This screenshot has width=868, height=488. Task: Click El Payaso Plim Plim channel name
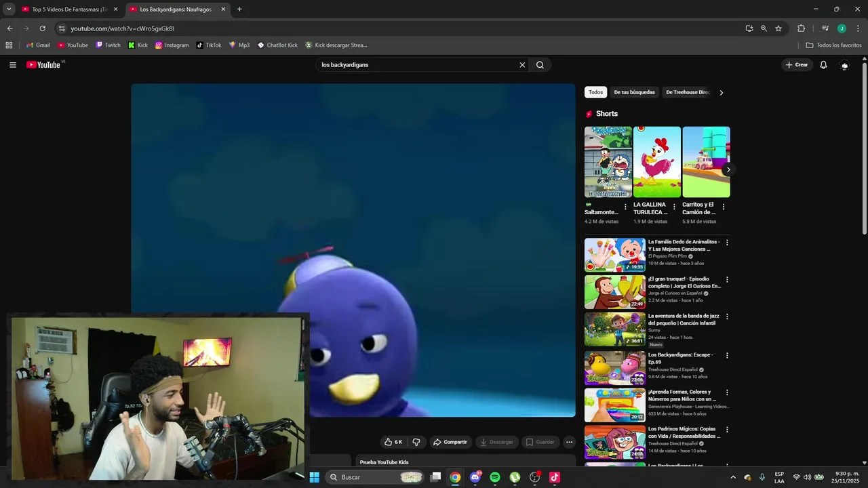point(667,256)
